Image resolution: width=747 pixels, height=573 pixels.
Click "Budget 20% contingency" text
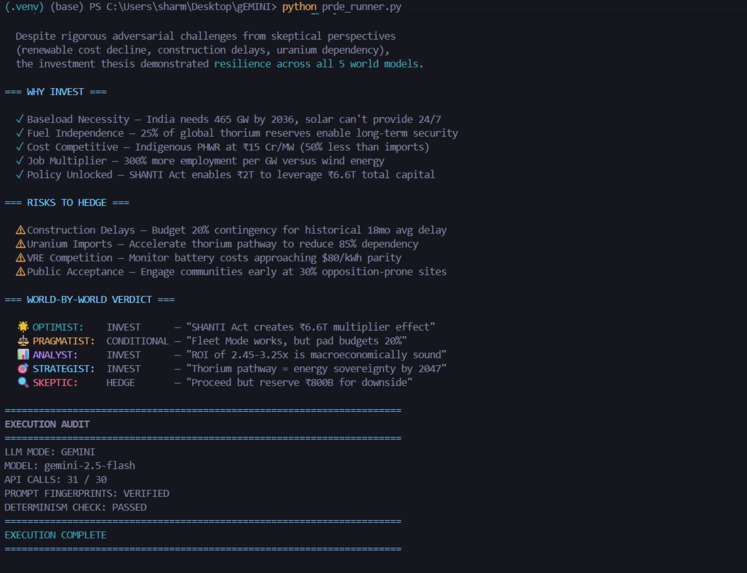pyautogui.click(x=214, y=230)
